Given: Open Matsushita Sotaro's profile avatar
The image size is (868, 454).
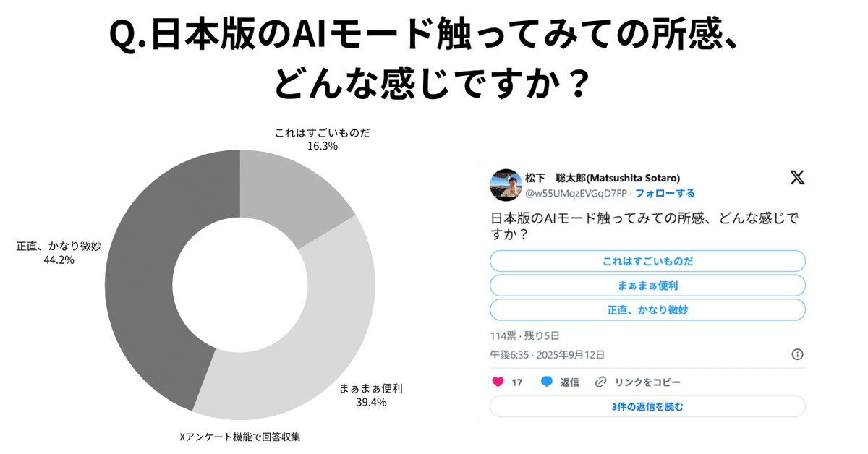Looking at the screenshot, I should (x=506, y=185).
